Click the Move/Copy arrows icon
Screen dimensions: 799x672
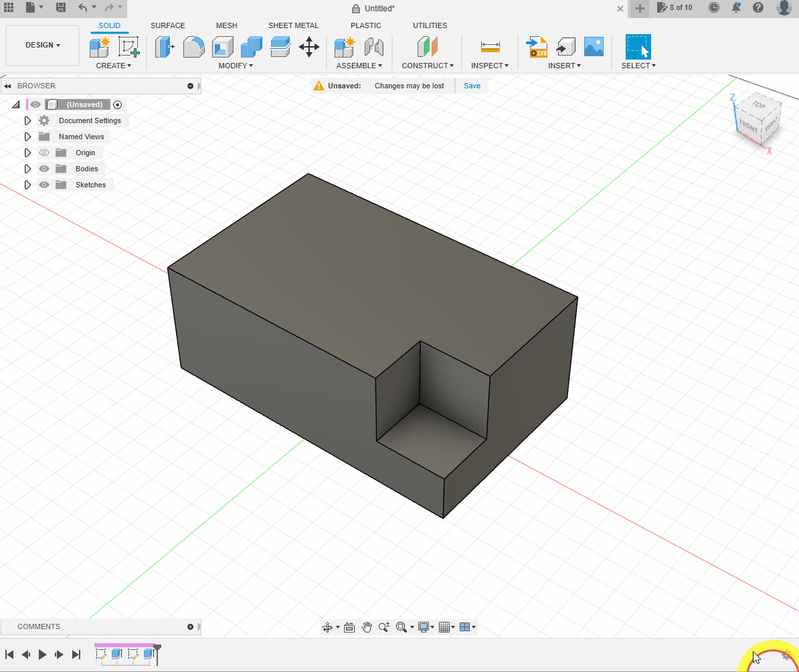click(x=308, y=47)
